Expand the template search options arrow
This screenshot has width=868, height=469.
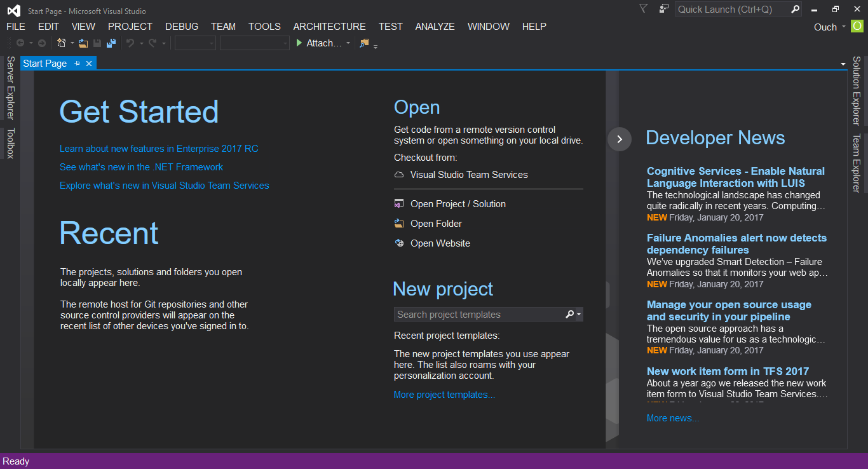[579, 315]
